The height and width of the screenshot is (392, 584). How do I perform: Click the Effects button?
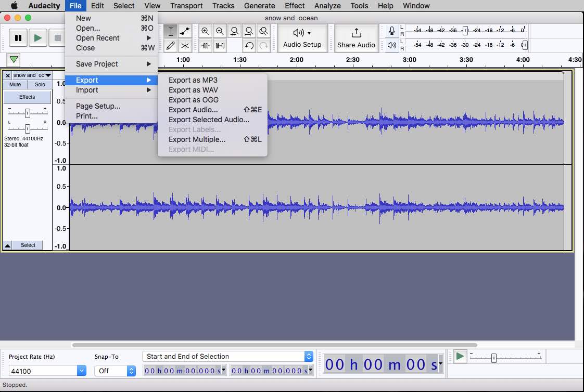coord(27,96)
